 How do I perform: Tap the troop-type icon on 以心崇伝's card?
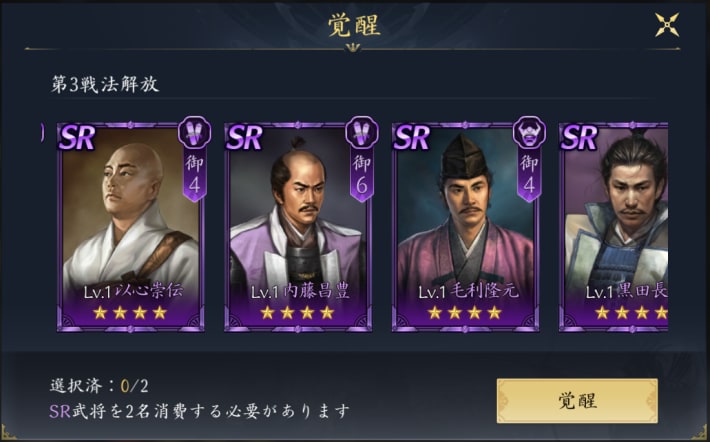[194, 133]
